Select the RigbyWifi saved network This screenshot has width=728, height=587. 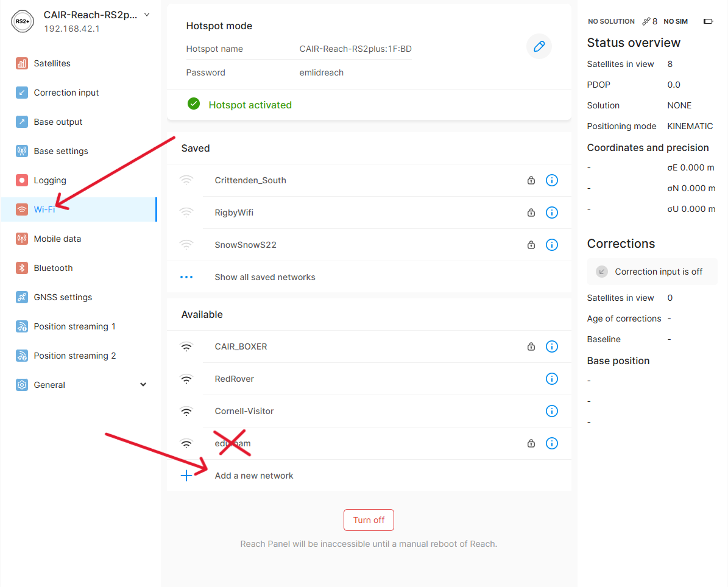tap(369, 213)
